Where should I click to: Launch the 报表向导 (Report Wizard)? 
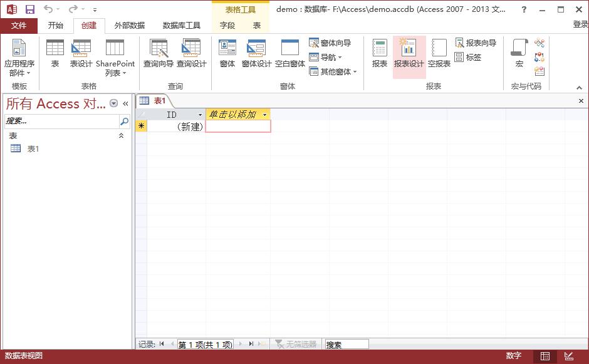[x=476, y=43]
